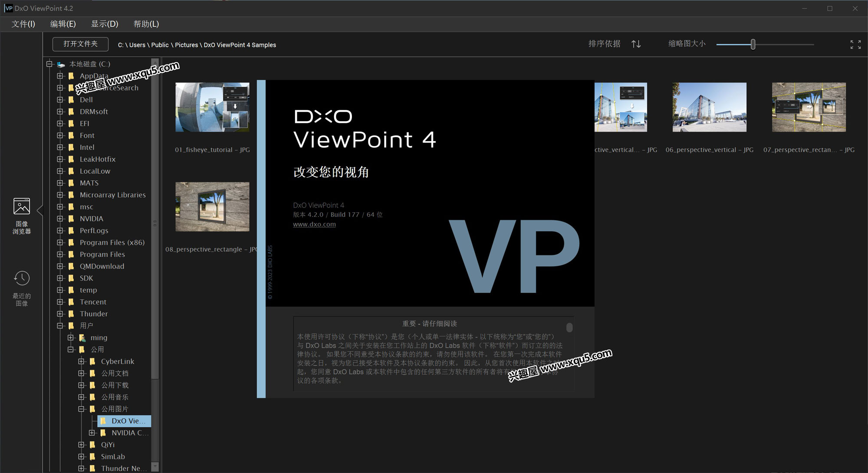Open the 帮助(L) menu
The height and width of the screenshot is (473, 868).
(x=146, y=24)
